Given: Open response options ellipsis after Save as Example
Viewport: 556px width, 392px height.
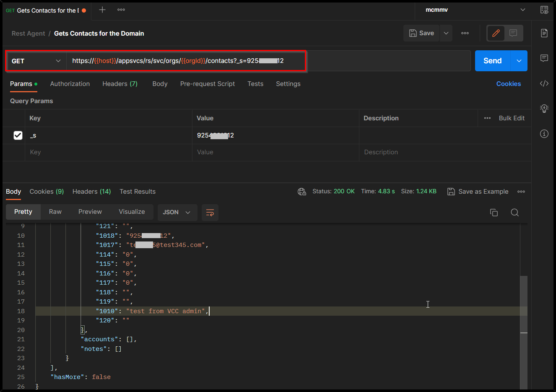Looking at the screenshot, I should click(x=521, y=192).
